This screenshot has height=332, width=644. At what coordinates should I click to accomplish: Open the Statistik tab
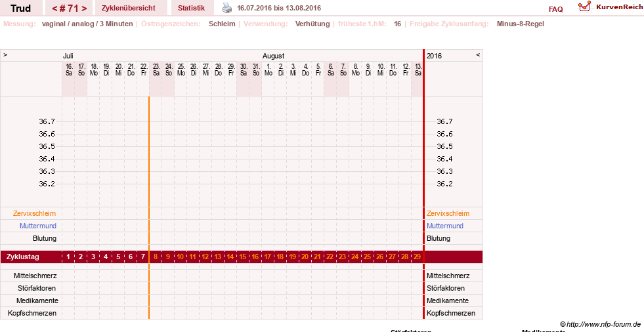coord(192,8)
